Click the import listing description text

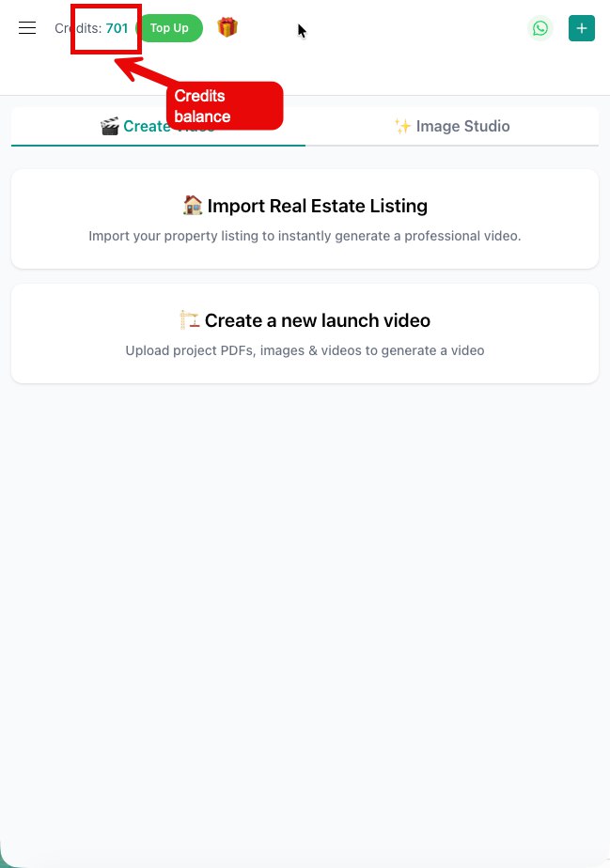pyautogui.click(x=305, y=236)
